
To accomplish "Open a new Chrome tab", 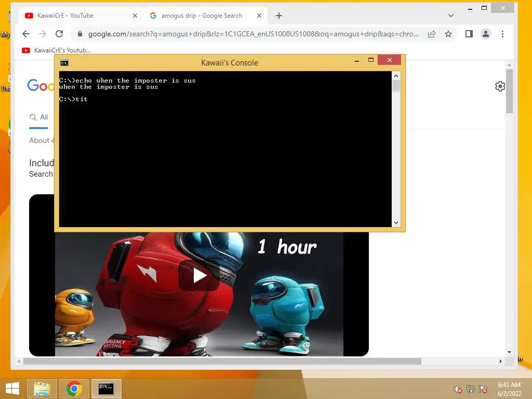I will (x=279, y=16).
